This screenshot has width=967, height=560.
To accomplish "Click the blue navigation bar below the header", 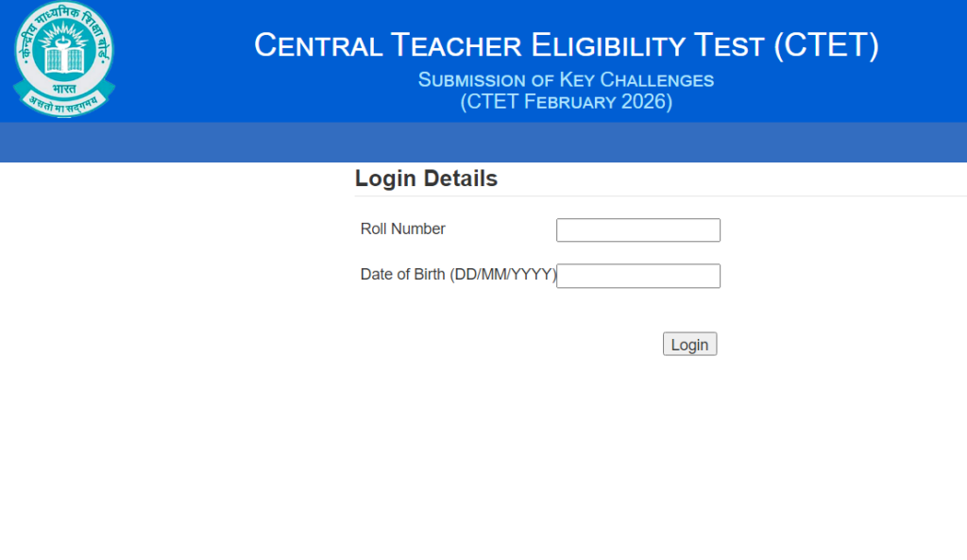I will point(483,143).
